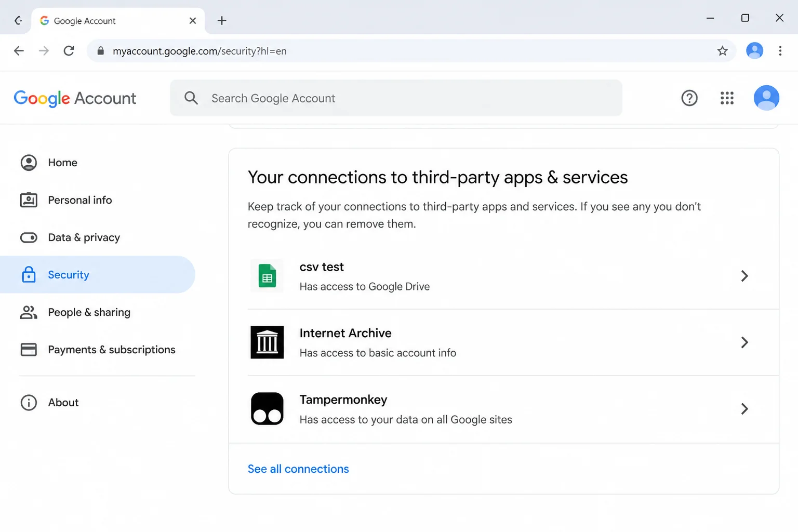Click 'Has access to basic account info' text
Image resolution: width=798 pixels, height=532 pixels.
point(378,353)
